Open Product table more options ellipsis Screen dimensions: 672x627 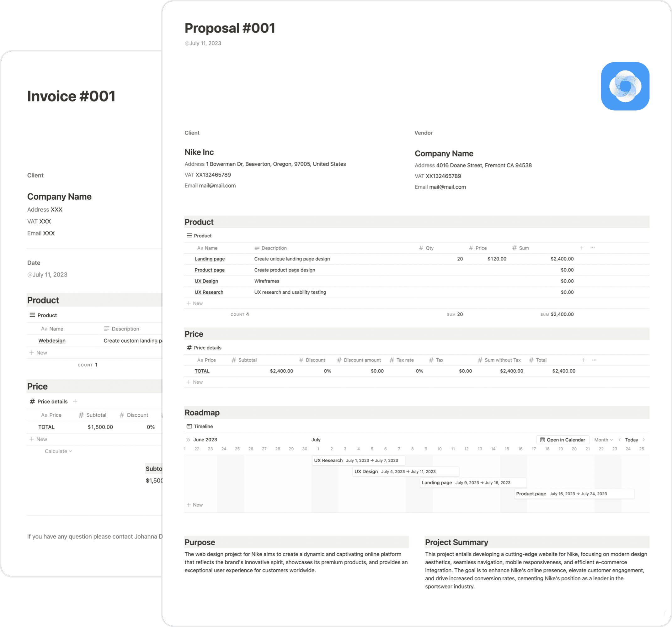[x=593, y=248]
